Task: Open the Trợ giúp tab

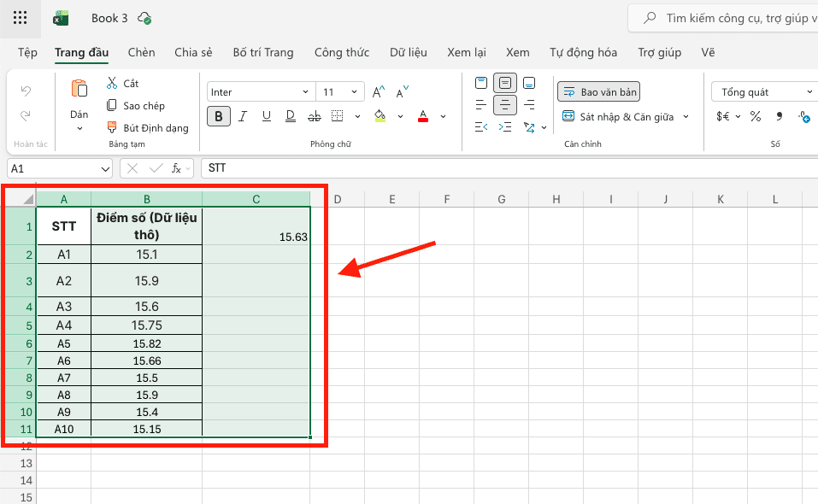Action: [x=659, y=53]
